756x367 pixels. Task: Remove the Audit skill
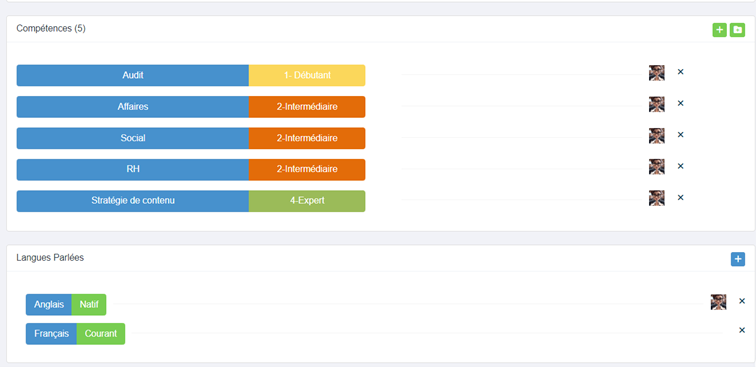[680, 72]
